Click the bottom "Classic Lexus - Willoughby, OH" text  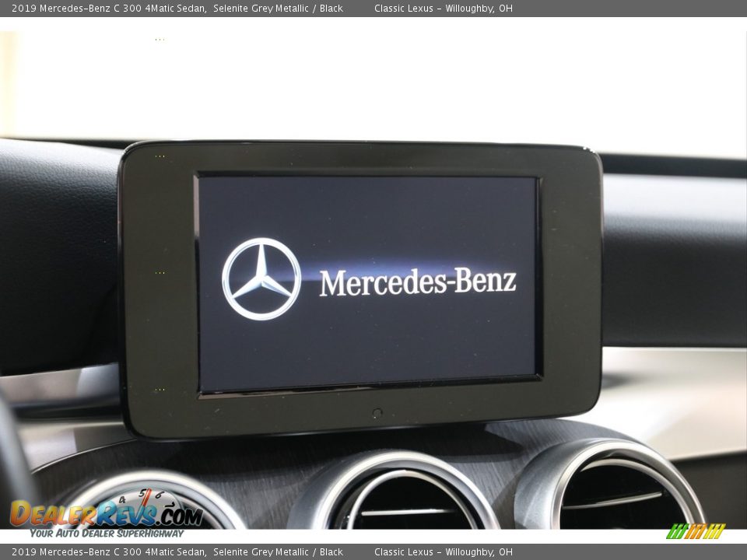(x=443, y=552)
